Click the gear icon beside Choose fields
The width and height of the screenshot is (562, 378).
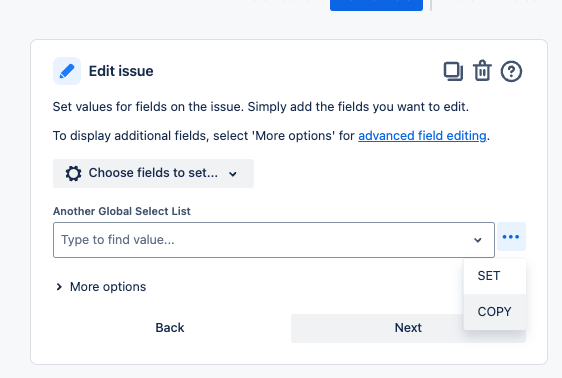click(x=73, y=173)
